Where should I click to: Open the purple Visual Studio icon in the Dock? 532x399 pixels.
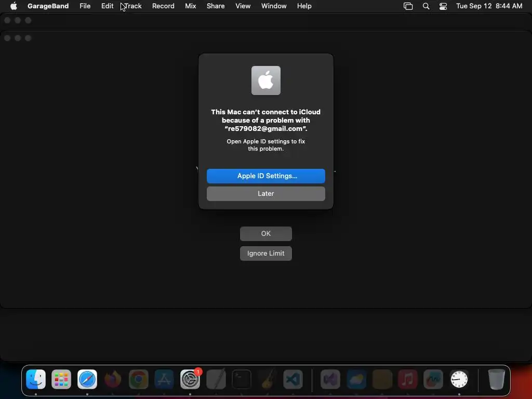tap(330, 379)
